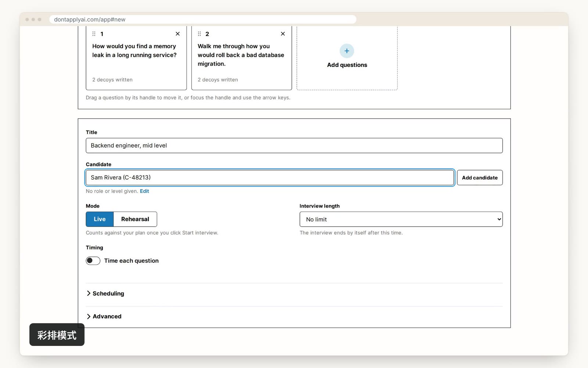The height and width of the screenshot is (368, 588).
Task: Click the Scheduling chevron arrow
Action: tap(89, 293)
